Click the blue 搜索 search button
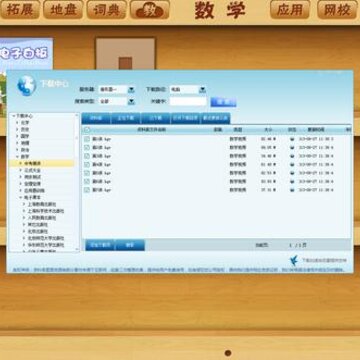This screenshot has width=360, height=360. point(223,102)
